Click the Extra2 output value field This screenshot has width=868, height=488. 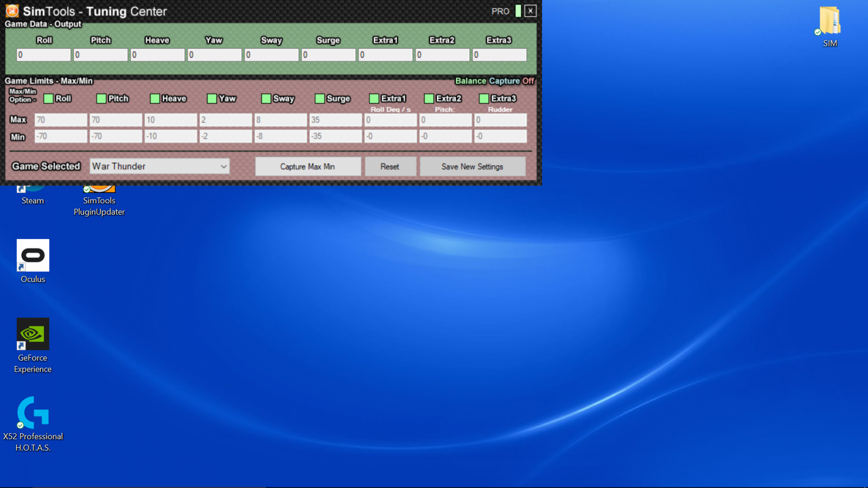point(443,55)
